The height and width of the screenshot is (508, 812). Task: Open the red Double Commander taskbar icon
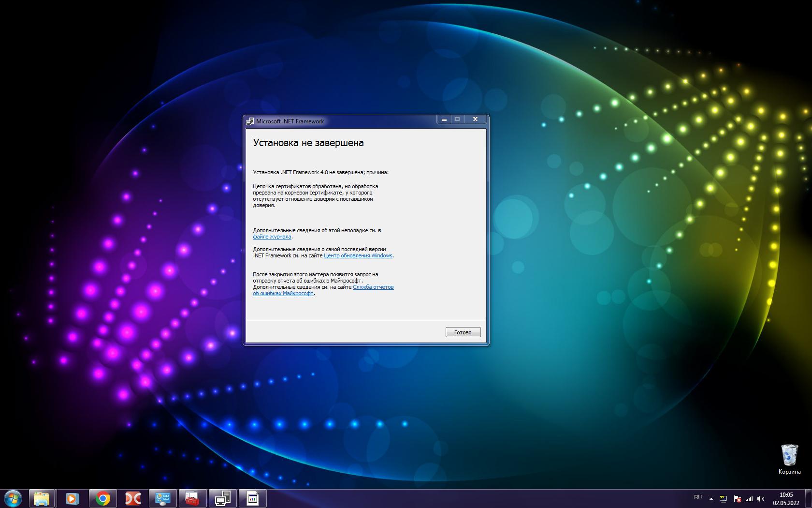click(x=132, y=498)
